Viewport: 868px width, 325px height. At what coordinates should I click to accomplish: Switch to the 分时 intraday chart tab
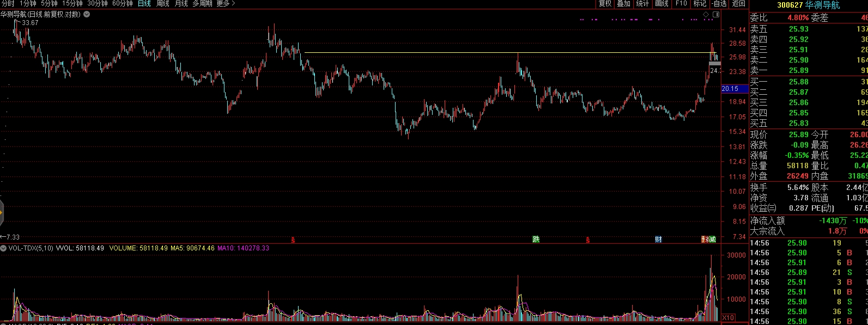8,4
